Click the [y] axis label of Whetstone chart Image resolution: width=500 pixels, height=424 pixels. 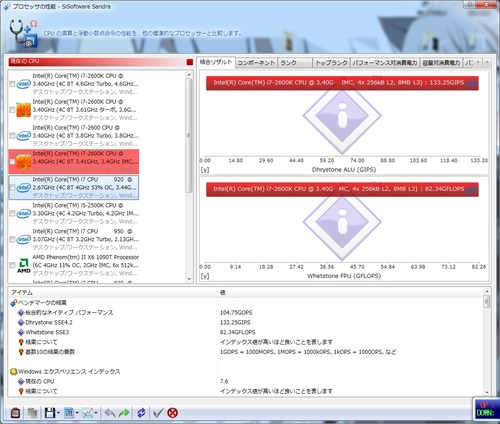tap(205, 276)
